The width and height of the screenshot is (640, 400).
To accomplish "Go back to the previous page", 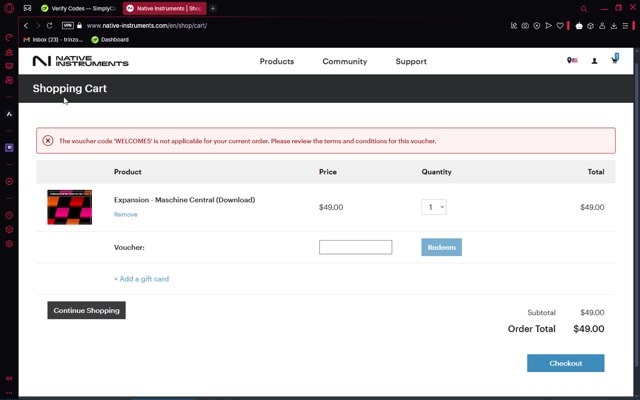I will coord(26,25).
